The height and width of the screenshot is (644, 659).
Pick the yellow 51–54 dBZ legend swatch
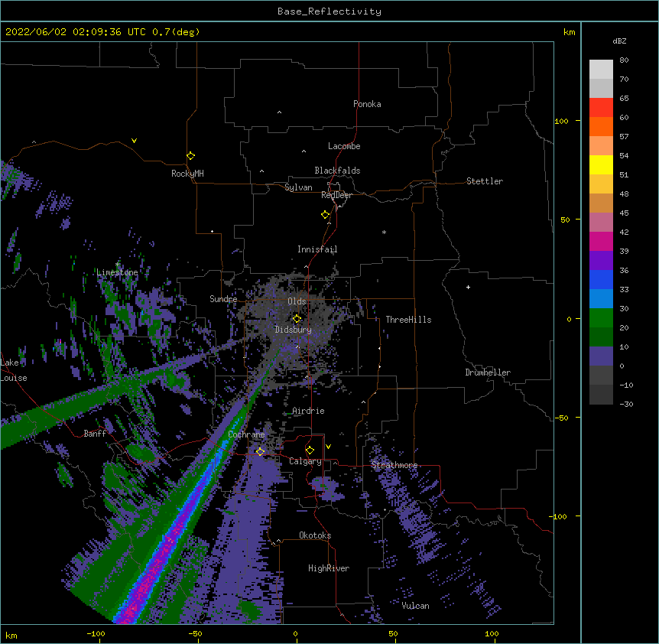point(601,164)
